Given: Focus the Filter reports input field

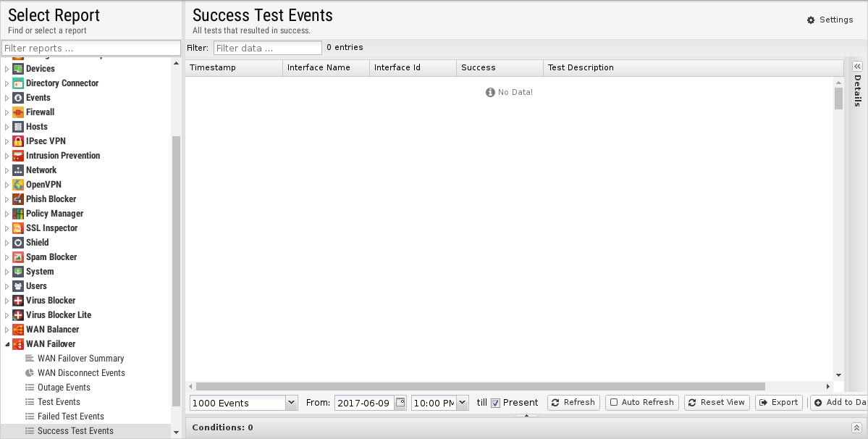Looking at the screenshot, I should 91,48.
